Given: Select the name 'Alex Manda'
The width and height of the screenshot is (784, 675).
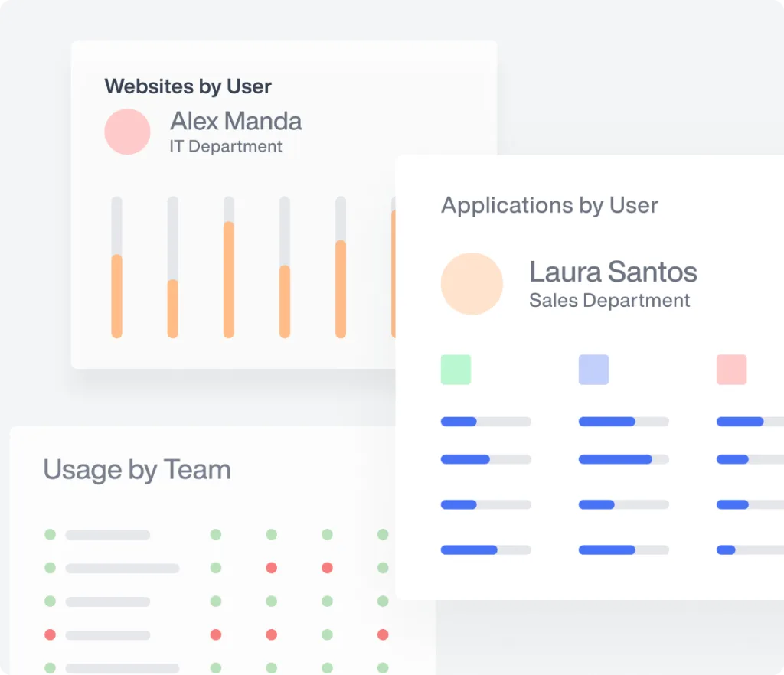Looking at the screenshot, I should [x=236, y=121].
